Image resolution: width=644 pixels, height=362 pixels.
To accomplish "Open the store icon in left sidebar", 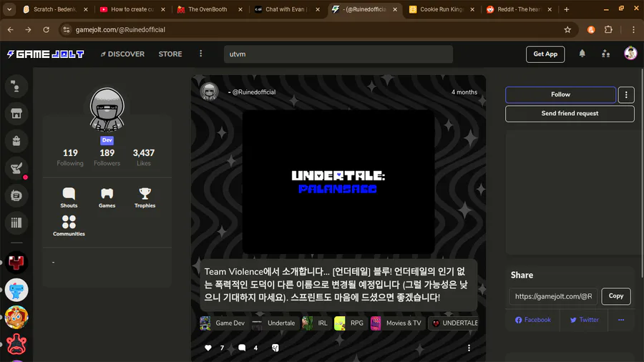I will 16,114.
